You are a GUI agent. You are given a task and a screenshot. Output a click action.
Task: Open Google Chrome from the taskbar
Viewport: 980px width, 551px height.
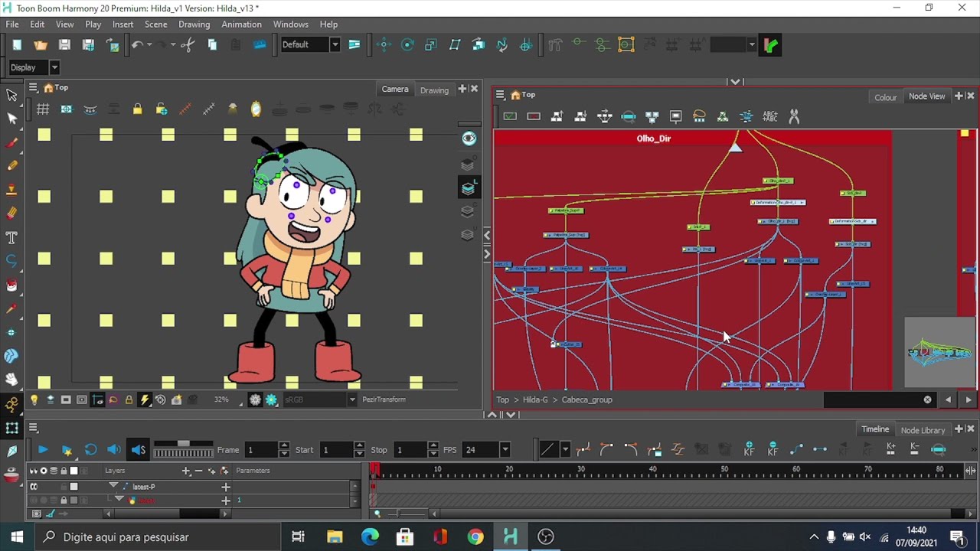pyautogui.click(x=475, y=536)
